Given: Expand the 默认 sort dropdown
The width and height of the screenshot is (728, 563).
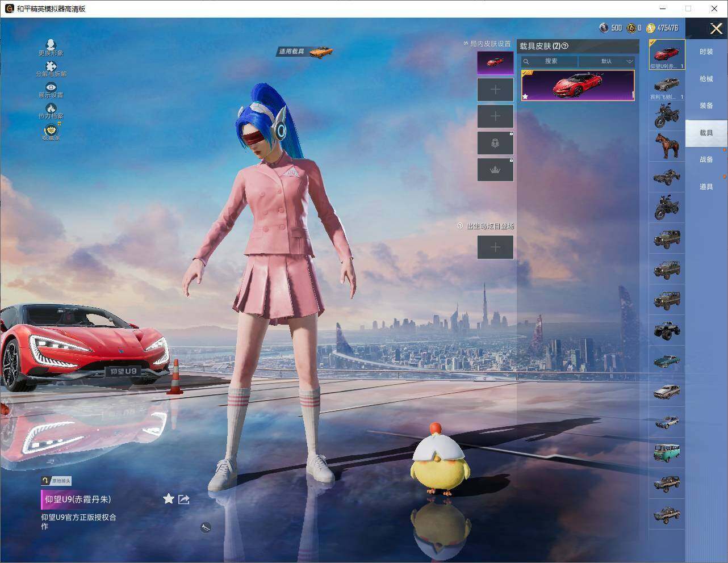Looking at the screenshot, I should [606, 61].
